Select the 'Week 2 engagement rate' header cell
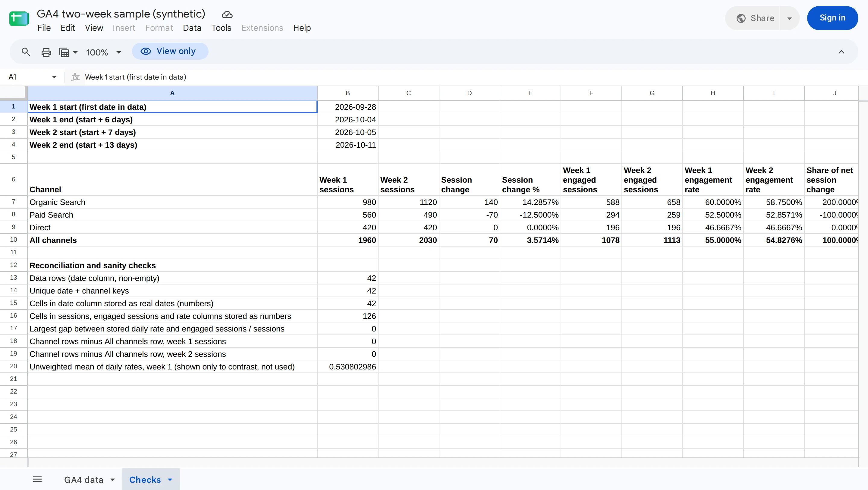 [x=774, y=180]
